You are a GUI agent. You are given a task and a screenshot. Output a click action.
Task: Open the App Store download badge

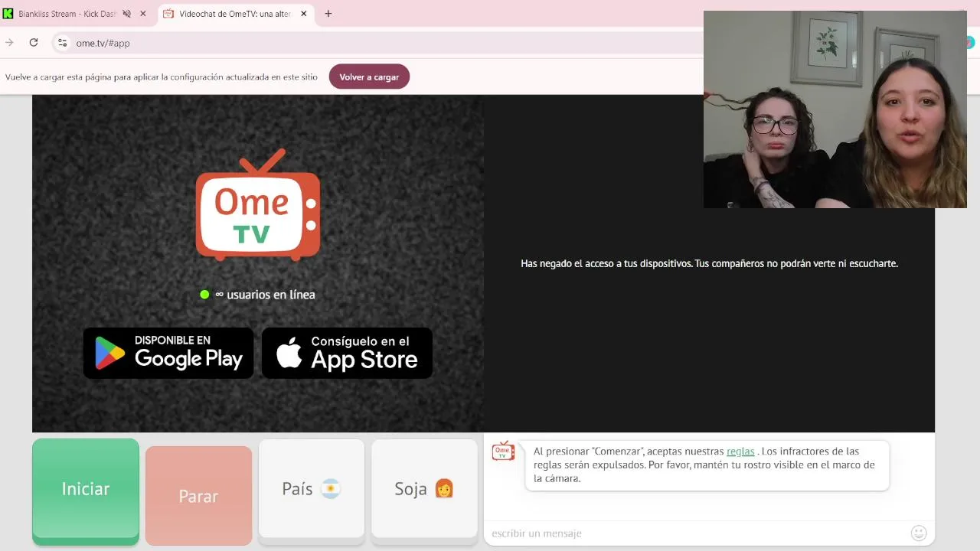pos(347,353)
